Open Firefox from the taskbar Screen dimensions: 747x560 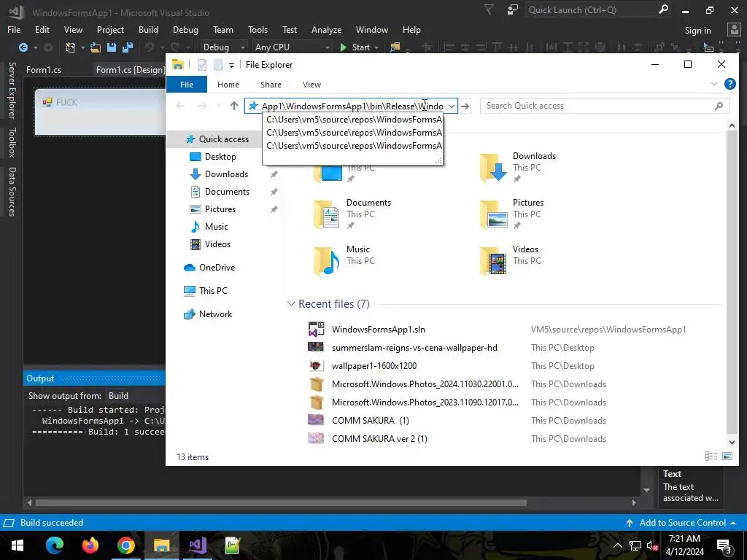point(90,545)
